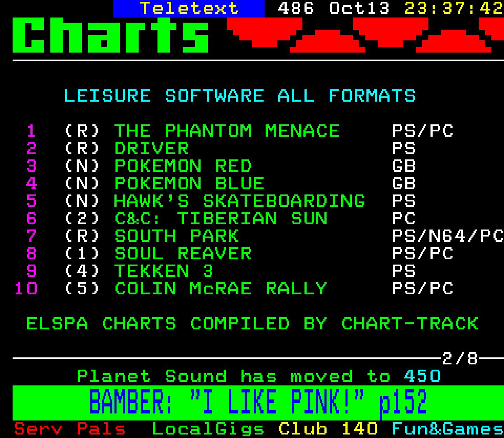Click THE PHANTOM MENACE chart entry
Image resolution: width=504 pixels, height=438 pixels.
point(227,131)
